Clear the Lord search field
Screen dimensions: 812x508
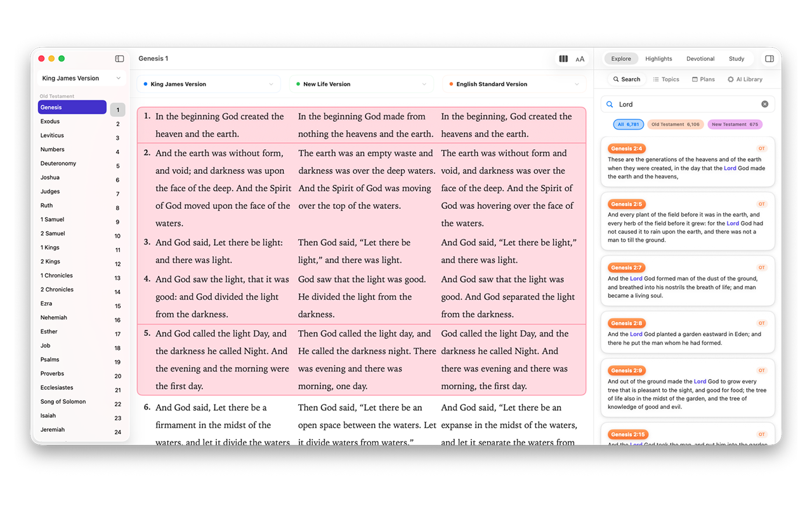[x=764, y=104]
